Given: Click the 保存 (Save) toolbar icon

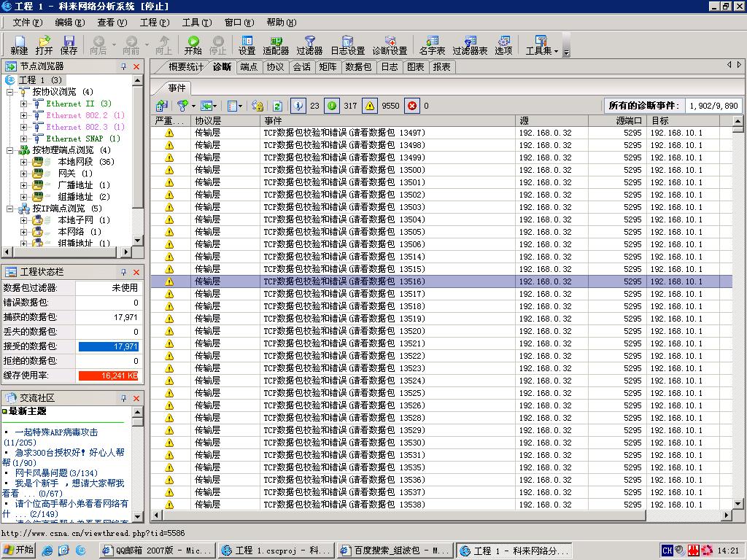Looking at the screenshot, I should 69,45.
